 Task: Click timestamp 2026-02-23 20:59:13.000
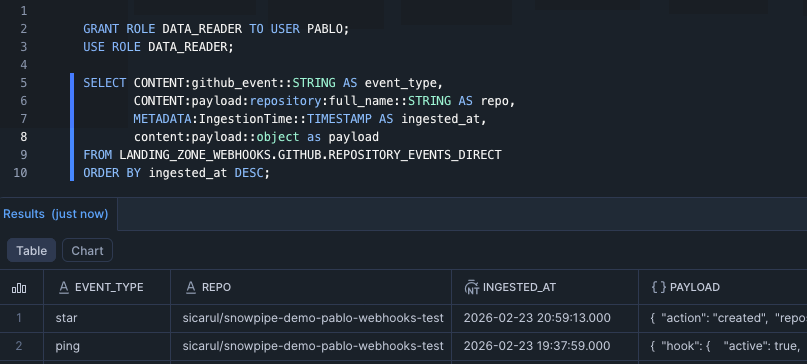click(x=537, y=318)
